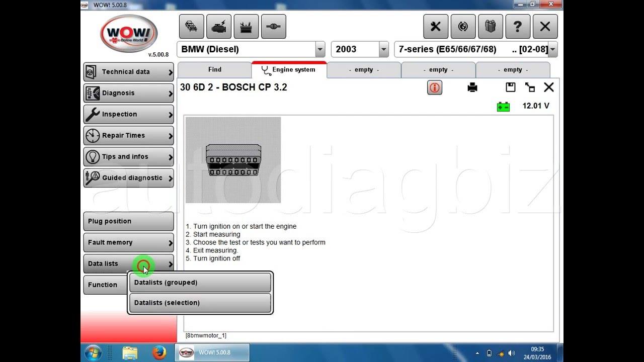Screen dimensions: 644x362
Task: Click the 12.01 V voltage reading
Action: 536,106
